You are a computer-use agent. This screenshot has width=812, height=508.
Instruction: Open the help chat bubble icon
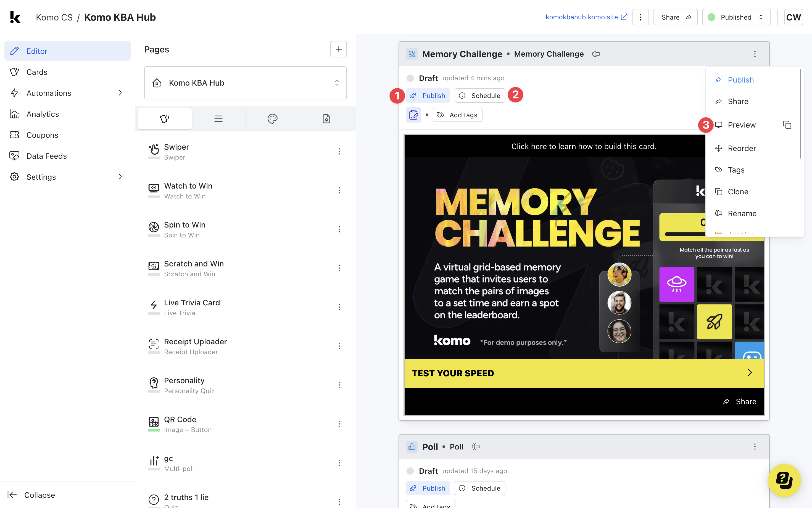[x=784, y=480]
